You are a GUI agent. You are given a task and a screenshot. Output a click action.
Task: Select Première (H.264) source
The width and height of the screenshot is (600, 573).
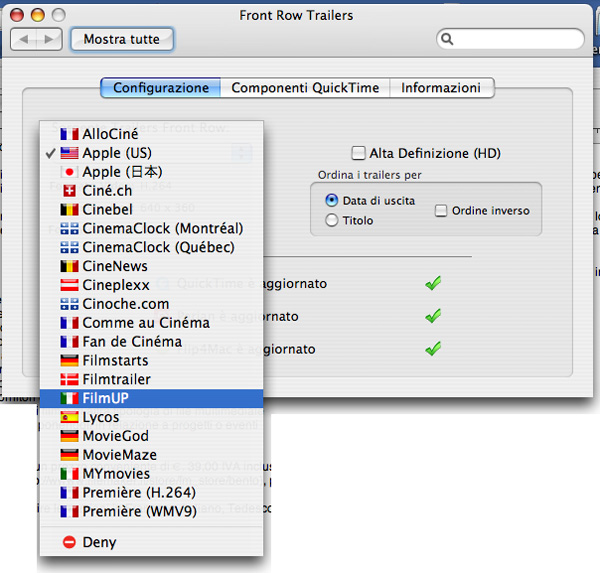[152, 493]
